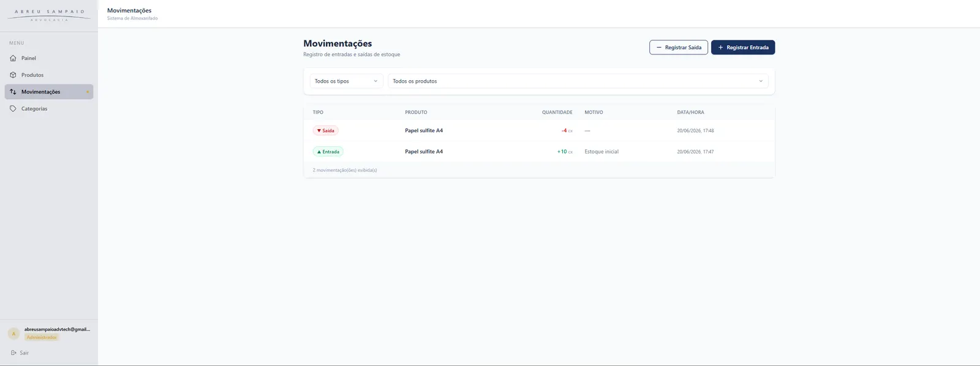Click the 20/06/2026, 17:47 timestamp
Image resolution: width=980 pixels, height=366 pixels.
coord(695,152)
